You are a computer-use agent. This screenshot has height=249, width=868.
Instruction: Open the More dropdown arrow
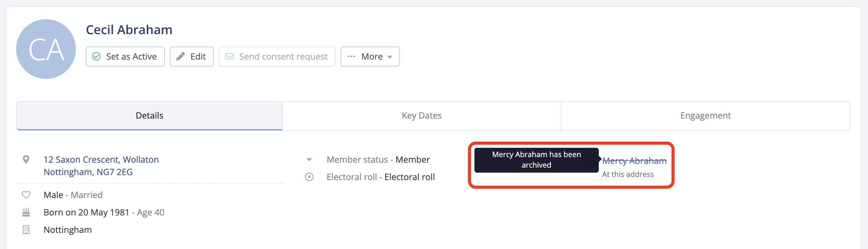point(390,57)
